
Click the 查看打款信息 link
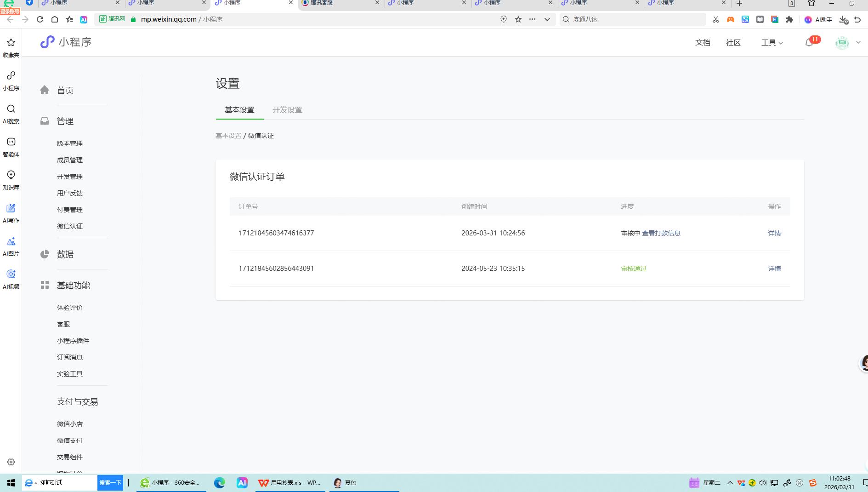click(661, 233)
